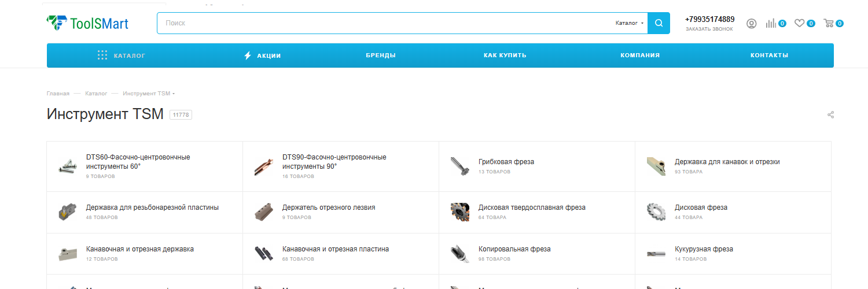Viewport: 868px width, 289px height.
Task: Open Держатель отрезного лезвия link
Action: click(x=329, y=208)
